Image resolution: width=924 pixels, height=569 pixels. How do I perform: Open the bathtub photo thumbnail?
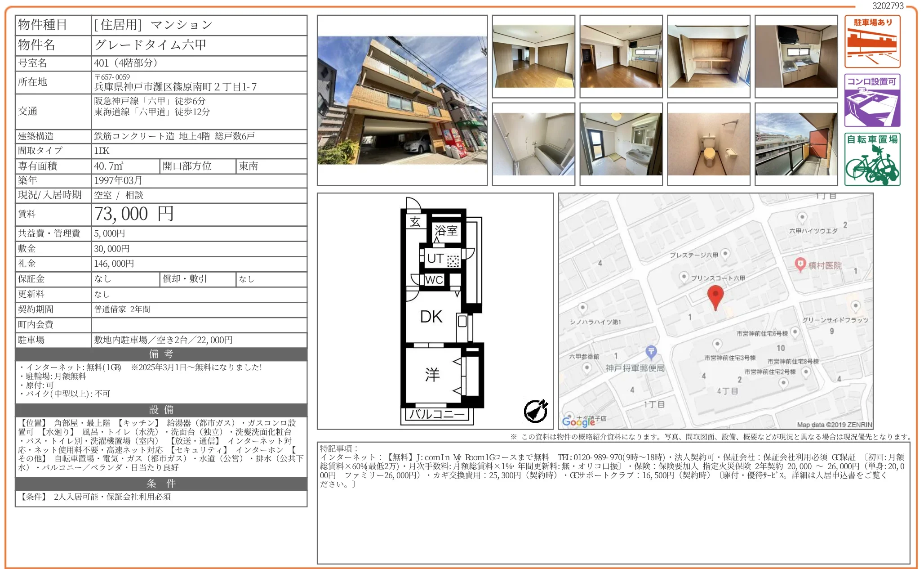point(533,144)
